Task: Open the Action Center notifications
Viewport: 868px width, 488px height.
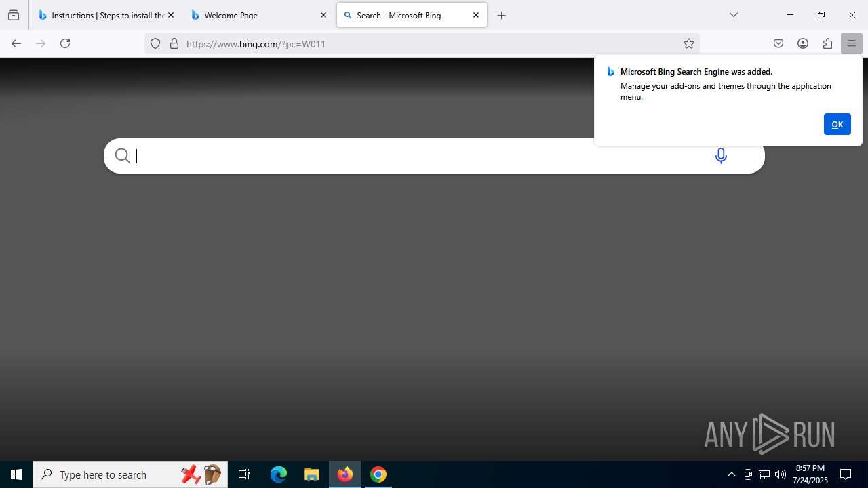Action: tap(846, 474)
